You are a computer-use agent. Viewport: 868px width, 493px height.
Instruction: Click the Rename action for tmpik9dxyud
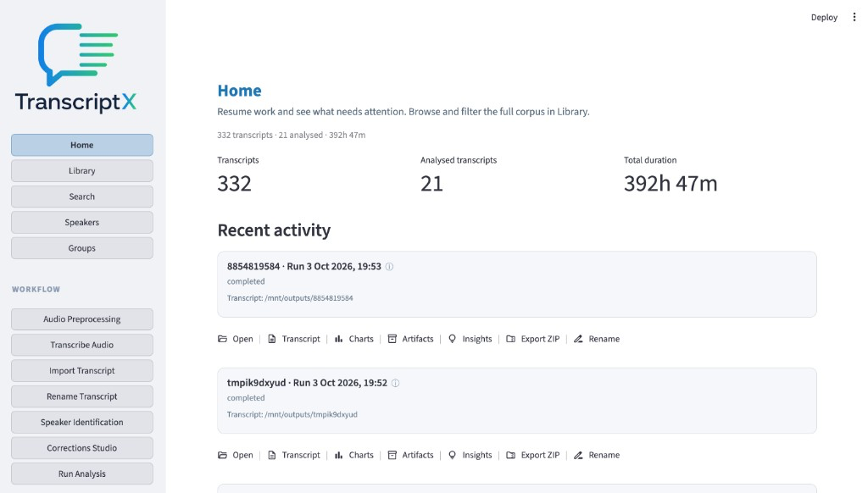[597, 455]
